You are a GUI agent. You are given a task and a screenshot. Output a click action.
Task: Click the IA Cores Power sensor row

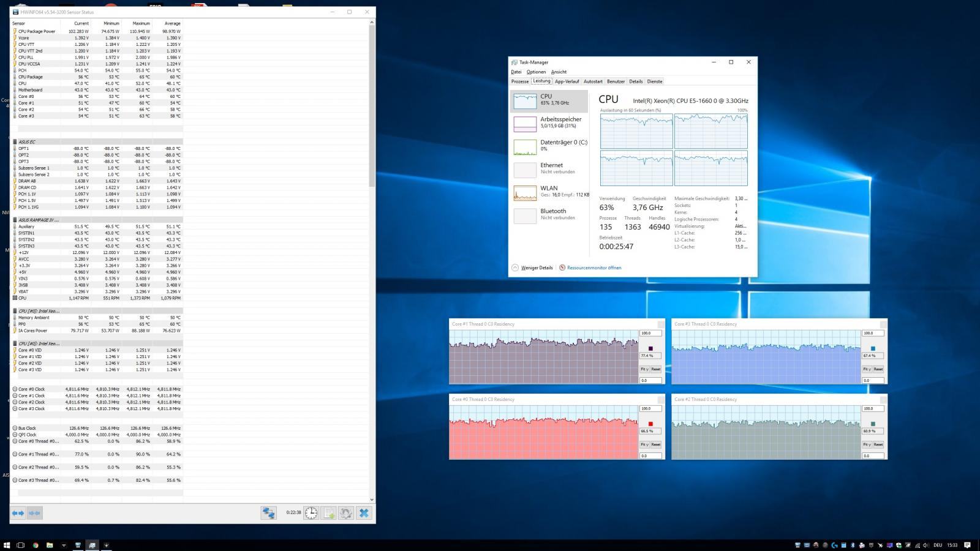(x=97, y=331)
